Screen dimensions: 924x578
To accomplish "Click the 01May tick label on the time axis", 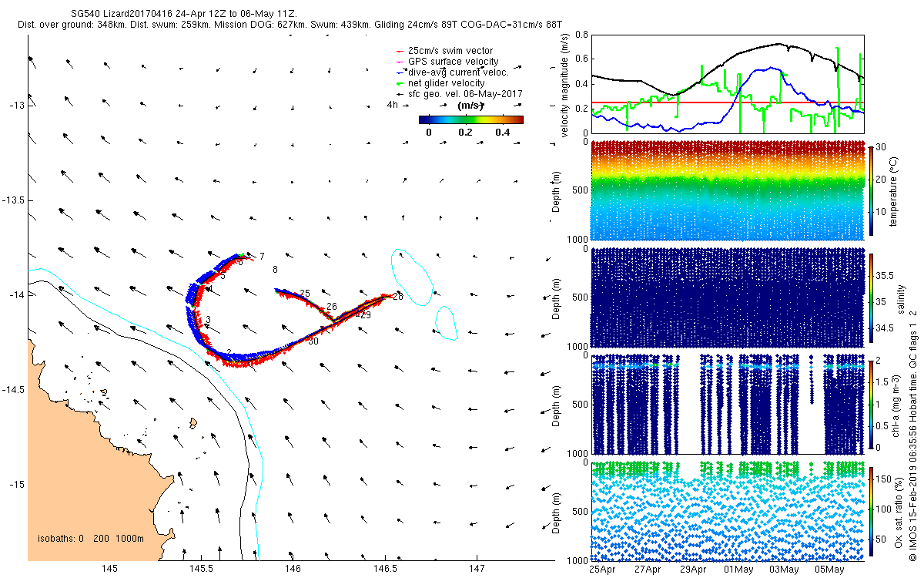I will click(x=739, y=570).
